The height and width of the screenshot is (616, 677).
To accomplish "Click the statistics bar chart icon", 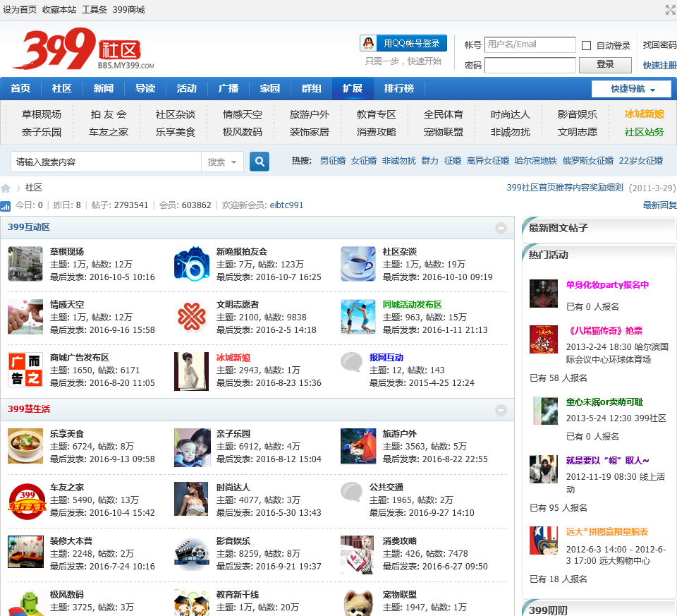I will tap(5, 206).
